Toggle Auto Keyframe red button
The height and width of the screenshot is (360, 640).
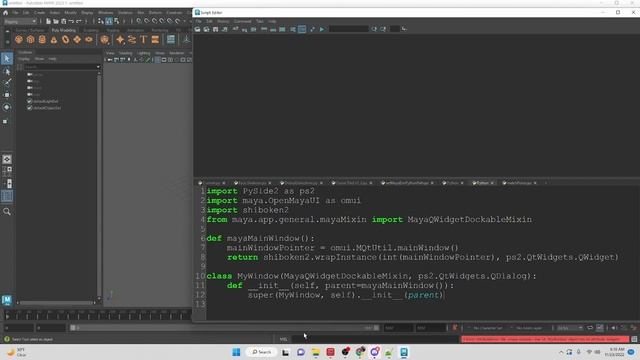(455, 328)
